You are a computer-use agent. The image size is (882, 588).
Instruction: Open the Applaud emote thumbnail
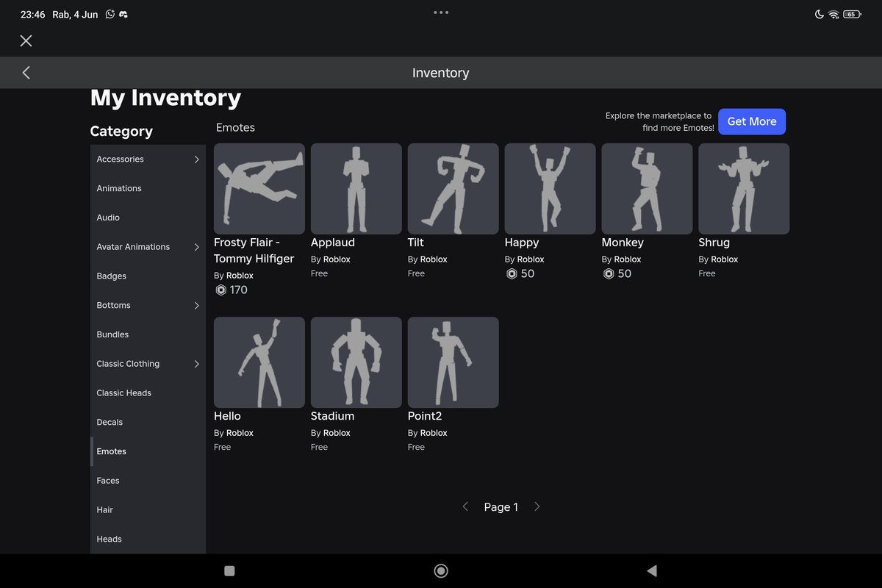coord(356,189)
